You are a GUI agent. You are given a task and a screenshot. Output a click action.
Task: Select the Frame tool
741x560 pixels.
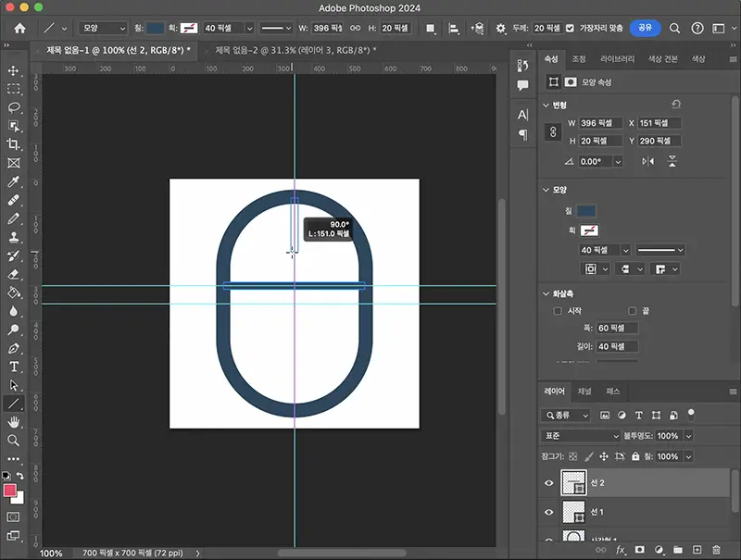point(13,163)
